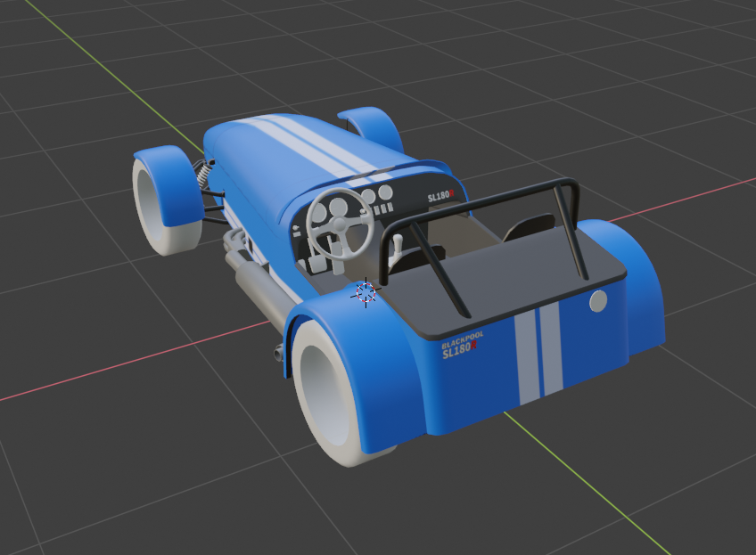
Task: Click the BLACKPOOL SL180R rear badge text
Action: point(462,344)
